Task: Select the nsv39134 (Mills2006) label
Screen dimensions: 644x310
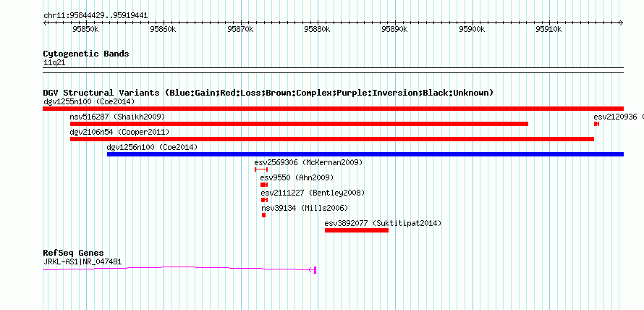Action: coord(305,208)
